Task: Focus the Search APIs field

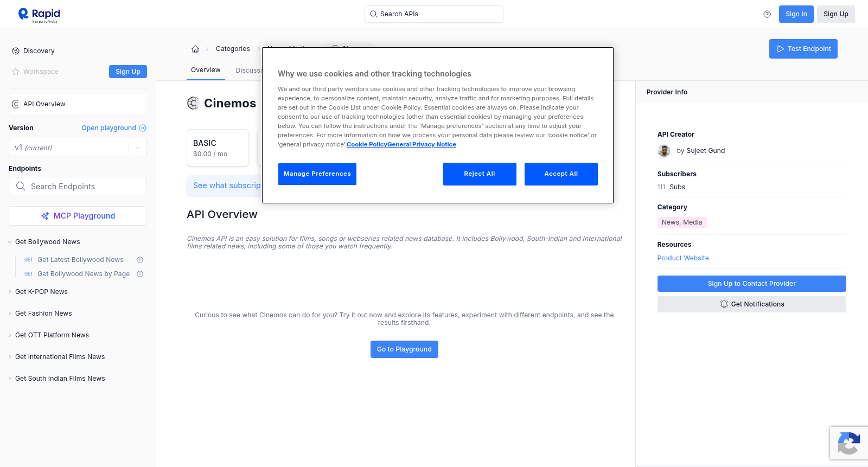Action: coord(434,14)
